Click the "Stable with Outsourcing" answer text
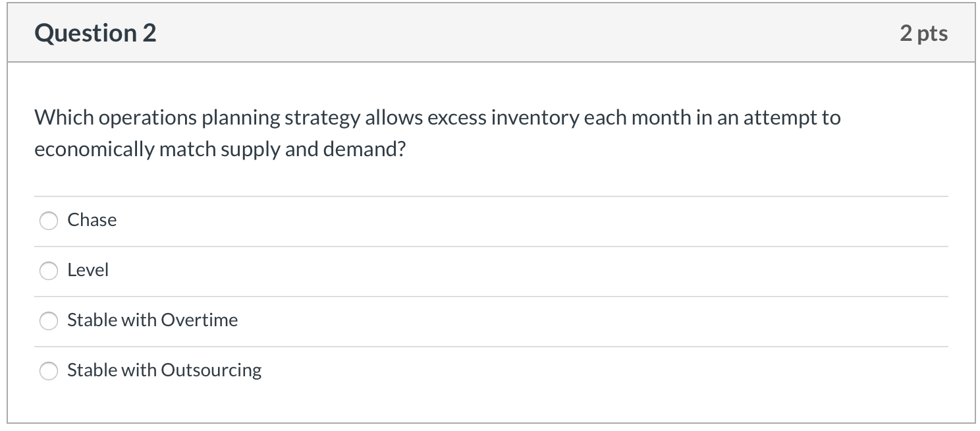The image size is (980, 431). pos(163,370)
